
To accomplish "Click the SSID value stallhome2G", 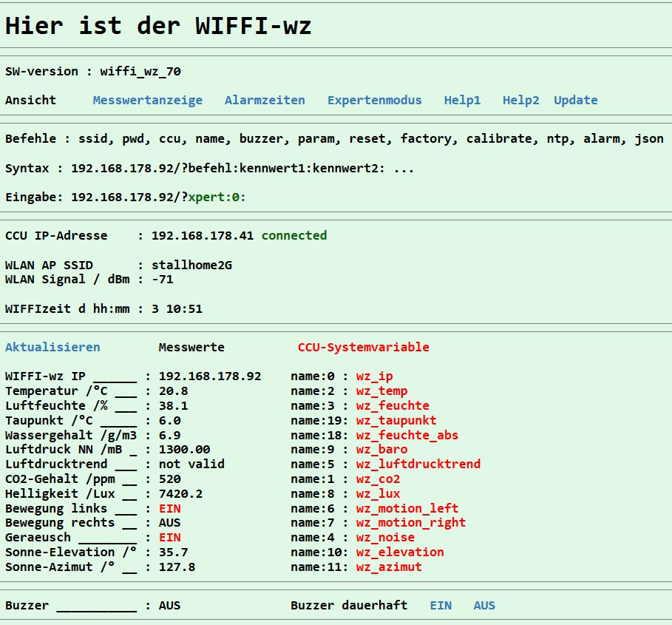I will pyautogui.click(x=191, y=265).
